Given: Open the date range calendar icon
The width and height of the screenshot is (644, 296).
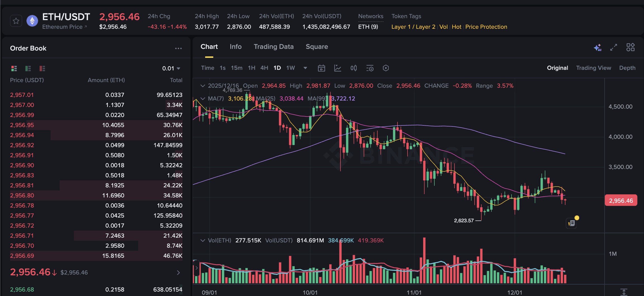Looking at the screenshot, I should pos(321,68).
